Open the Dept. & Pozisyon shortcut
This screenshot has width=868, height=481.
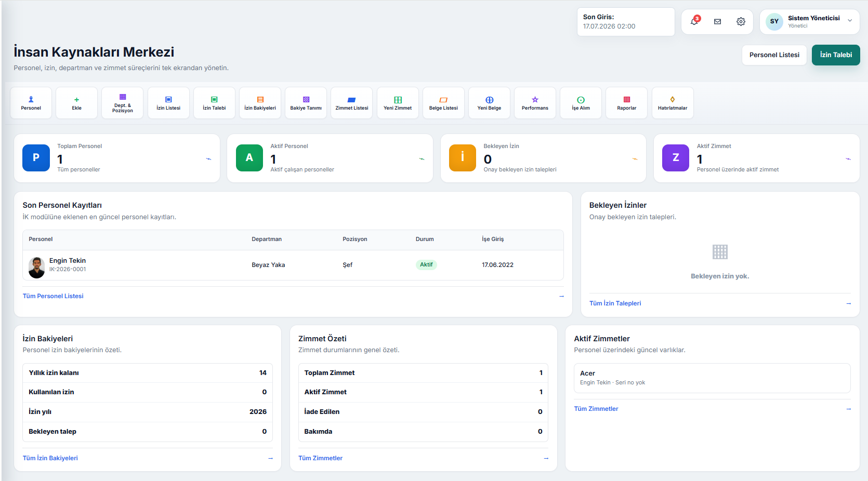(123, 103)
